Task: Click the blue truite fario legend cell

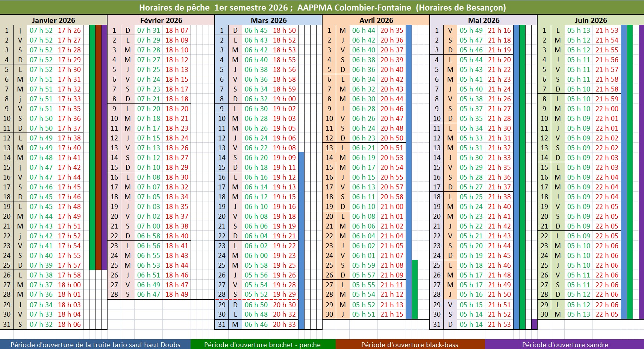Action: point(95,344)
